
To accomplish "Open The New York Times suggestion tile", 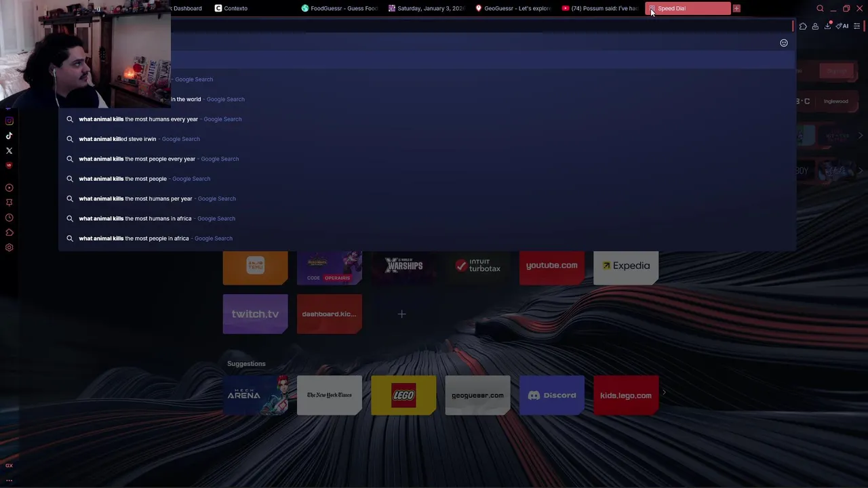I will click(330, 395).
